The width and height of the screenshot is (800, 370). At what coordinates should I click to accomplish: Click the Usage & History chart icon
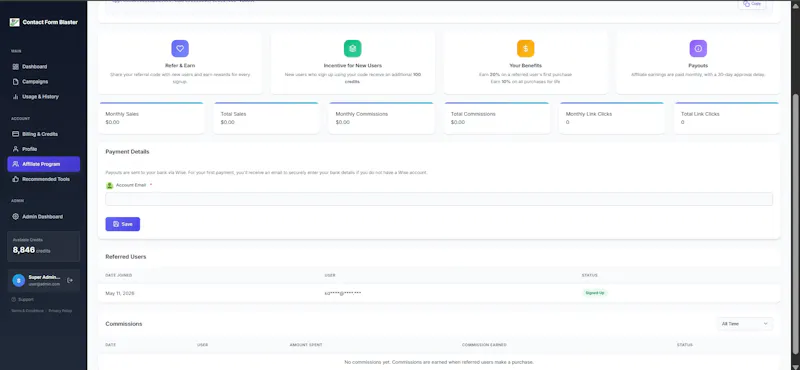pyautogui.click(x=15, y=96)
